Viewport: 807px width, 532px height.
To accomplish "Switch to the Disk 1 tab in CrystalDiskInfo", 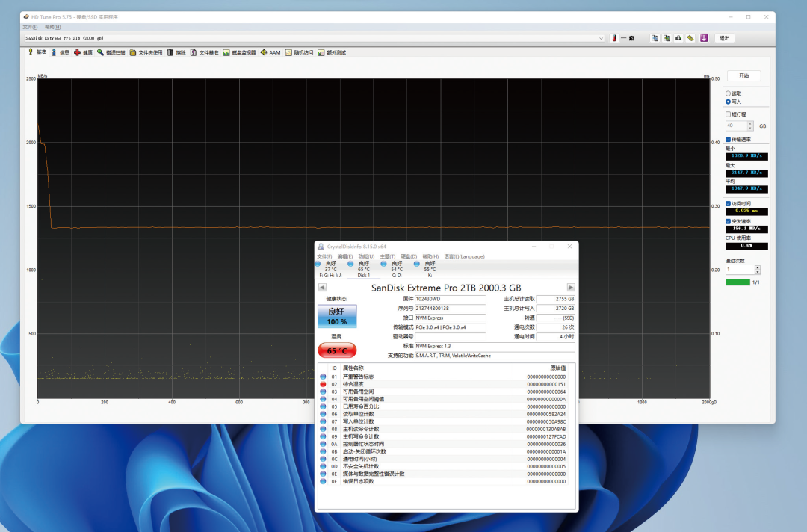I will pos(364,275).
